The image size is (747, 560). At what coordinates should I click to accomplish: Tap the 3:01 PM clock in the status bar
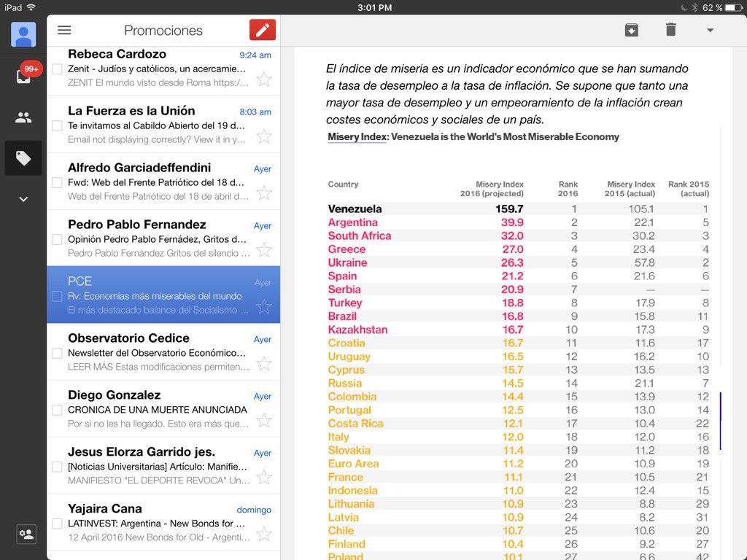(374, 7)
